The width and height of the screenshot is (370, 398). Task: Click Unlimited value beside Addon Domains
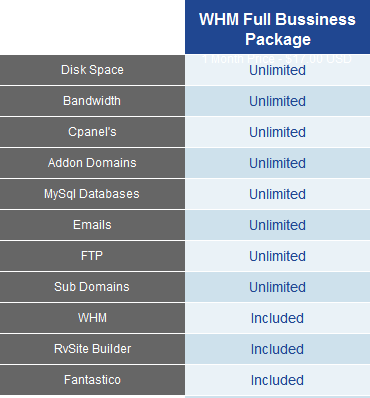(x=277, y=163)
